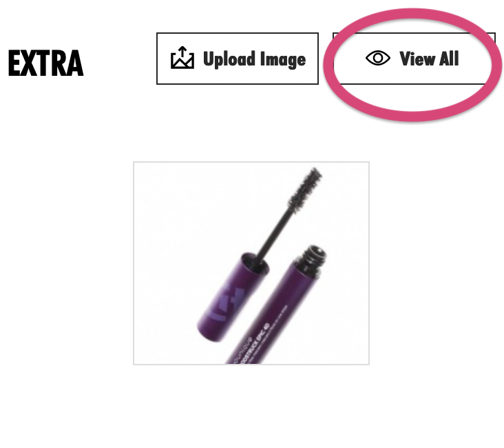Click the word 'All' on view button
504x448 pixels.
point(449,59)
